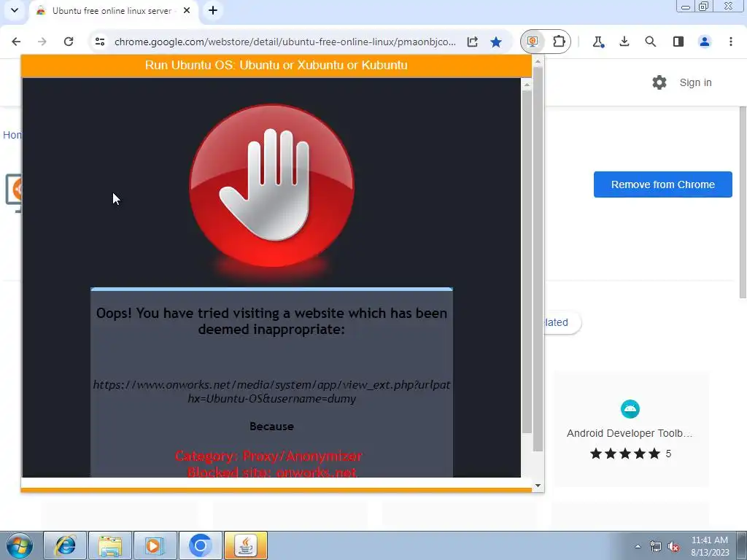
Task: Open the Ubuntu extension toolbar icon
Action: (x=533, y=42)
